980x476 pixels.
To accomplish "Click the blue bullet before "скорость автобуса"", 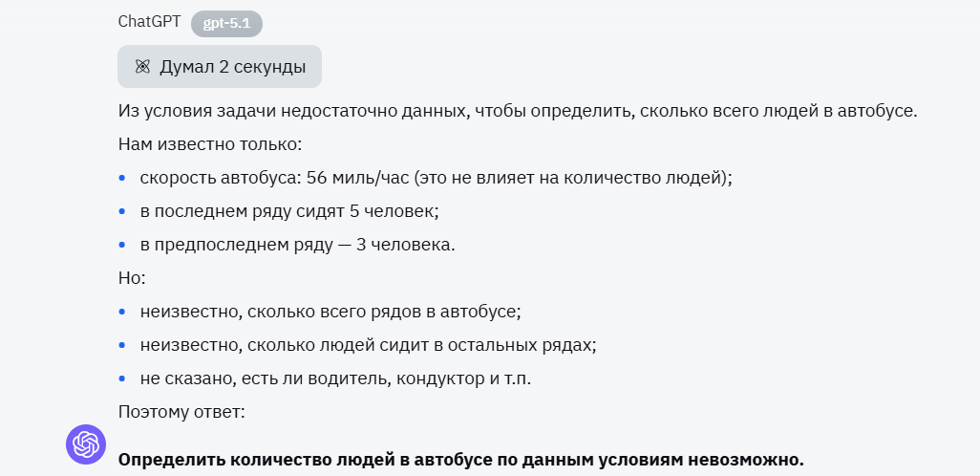I will [x=122, y=178].
